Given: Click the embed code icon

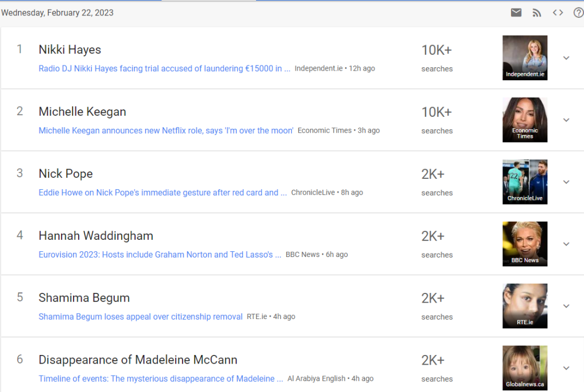Looking at the screenshot, I should pyautogui.click(x=558, y=13).
